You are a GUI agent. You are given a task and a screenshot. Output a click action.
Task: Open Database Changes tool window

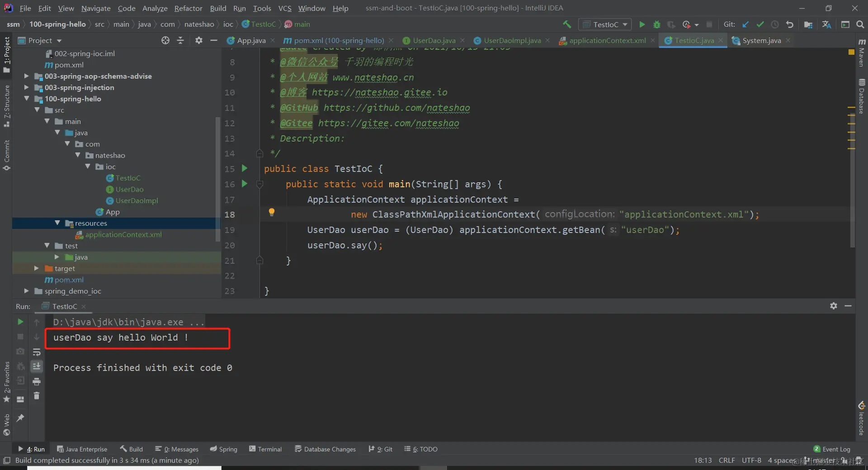[x=325, y=449]
